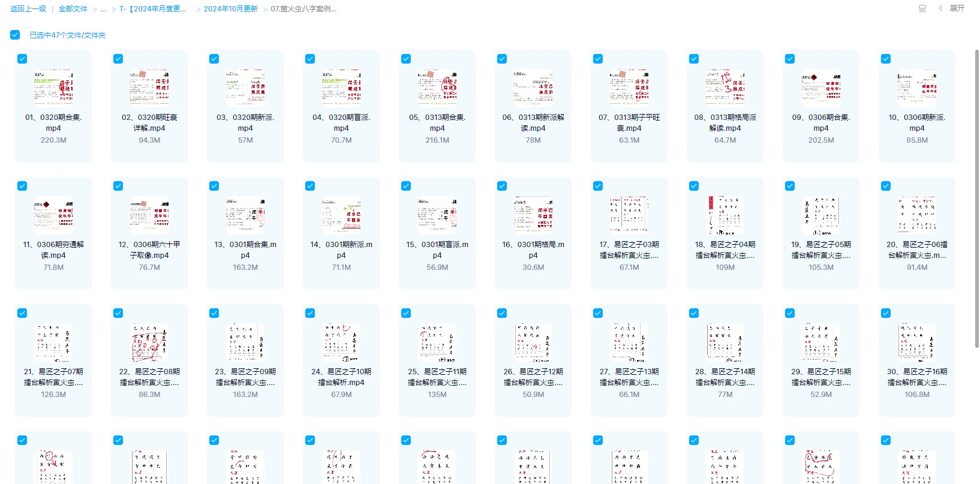Switch the file list view mode icon
The image size is (980, 484).
(922, 8)
